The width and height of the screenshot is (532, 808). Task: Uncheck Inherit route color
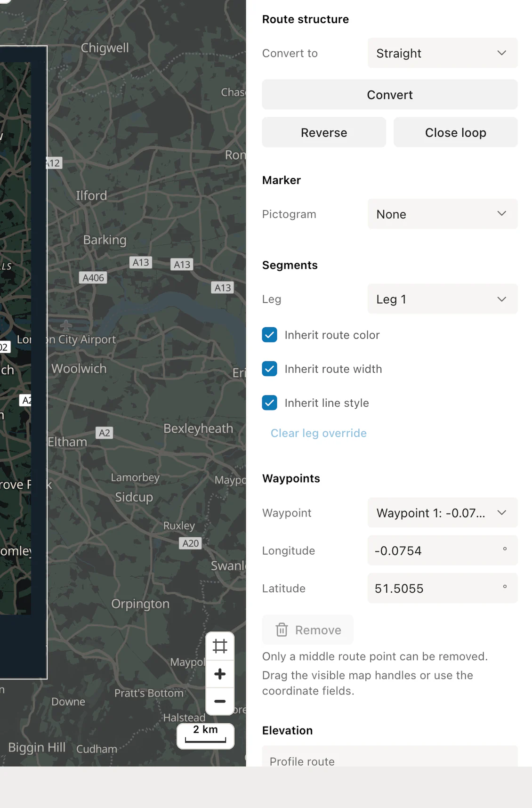coord(270,335)
